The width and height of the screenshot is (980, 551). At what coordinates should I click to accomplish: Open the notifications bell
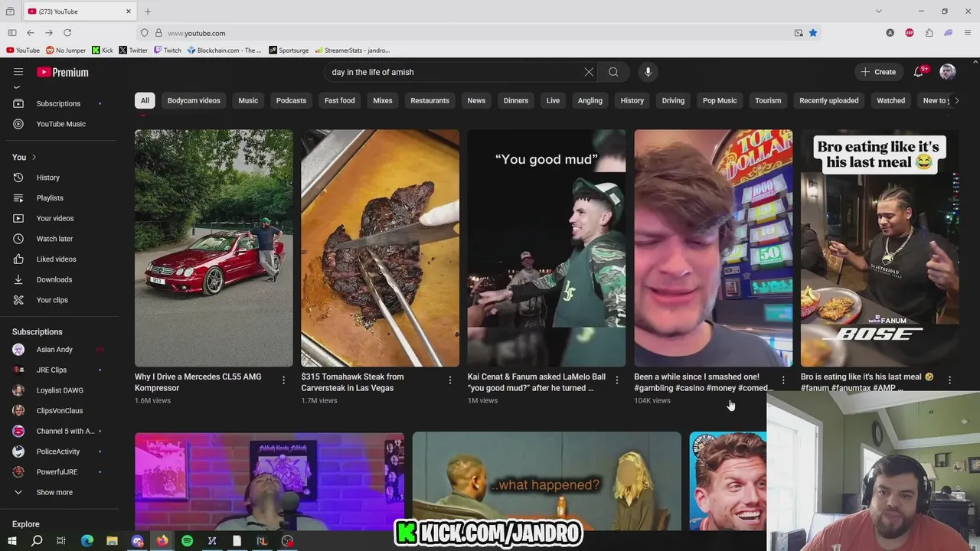point(918,72)
